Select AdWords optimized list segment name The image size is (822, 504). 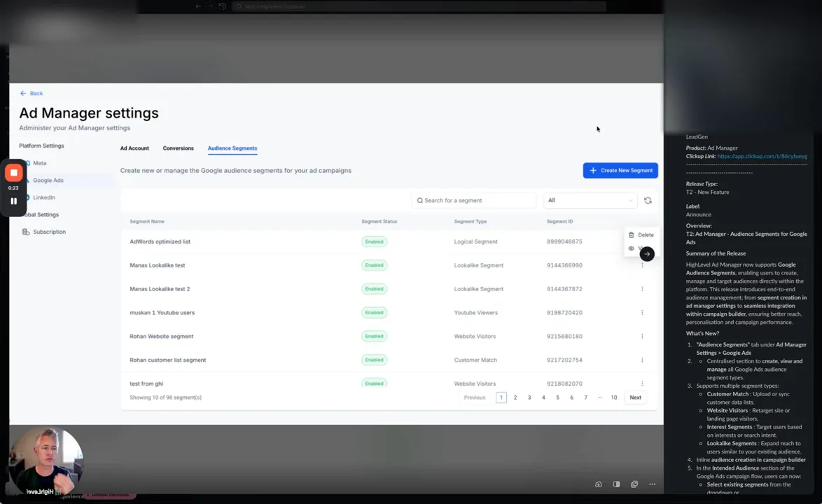coord(160,241)
